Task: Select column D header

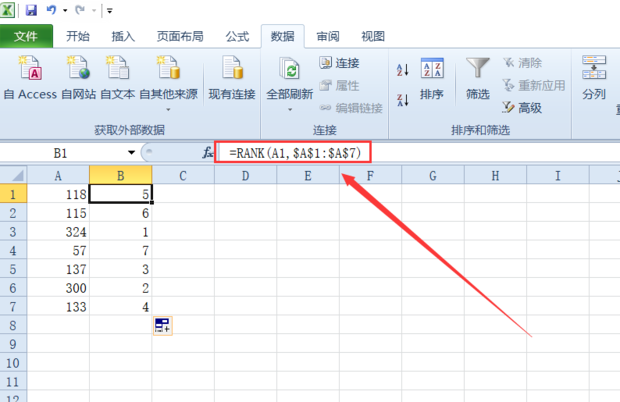Action: [x=246, y=176]
